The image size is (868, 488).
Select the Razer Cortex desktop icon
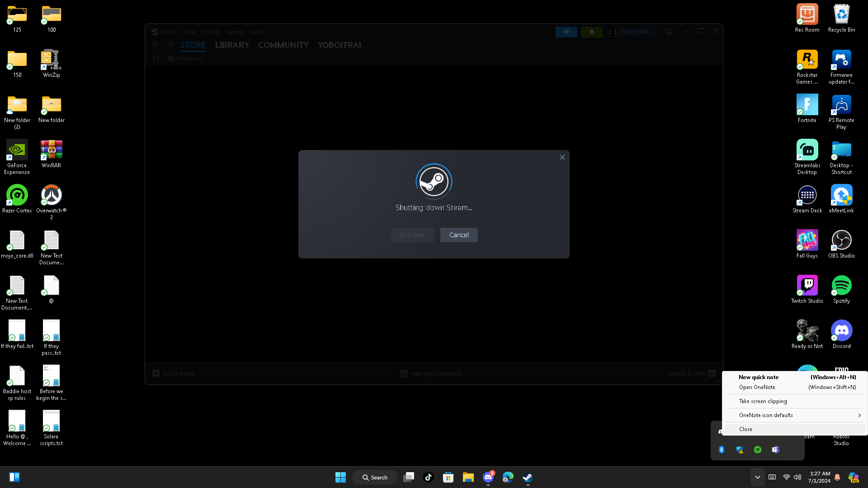tap(17, 199)
